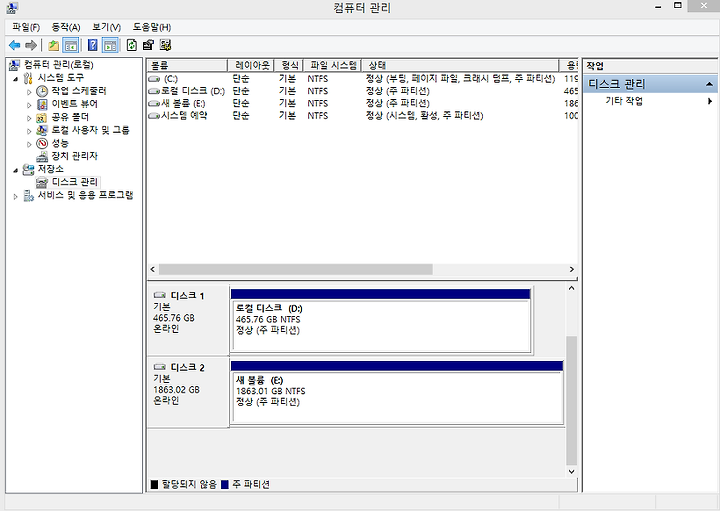
Task: Select the 시스템 예약 volume row
Action: pyautogui.click(x=362, y=116)
